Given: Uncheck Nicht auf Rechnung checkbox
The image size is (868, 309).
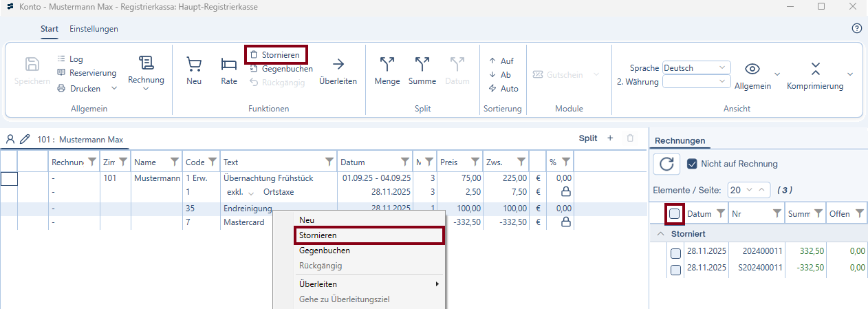Looking at the screenshot, I should (693, 164).
